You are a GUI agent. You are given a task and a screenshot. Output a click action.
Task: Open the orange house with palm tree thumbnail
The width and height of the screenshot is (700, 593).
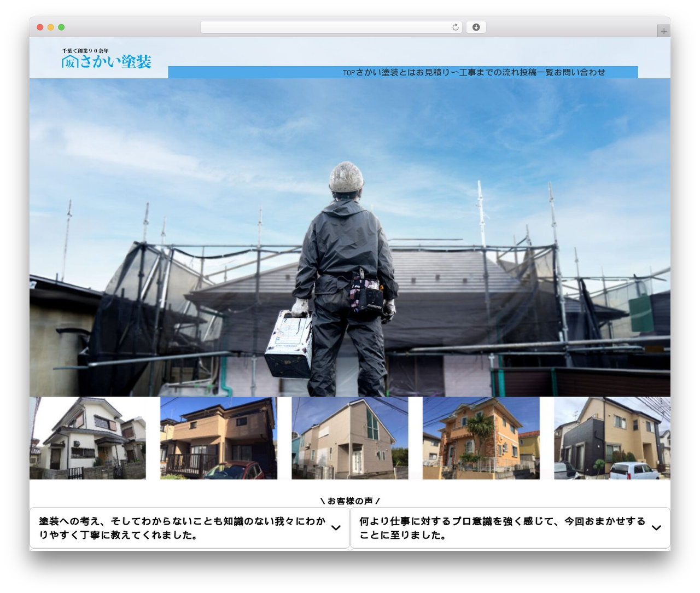[x=481, y=438]
